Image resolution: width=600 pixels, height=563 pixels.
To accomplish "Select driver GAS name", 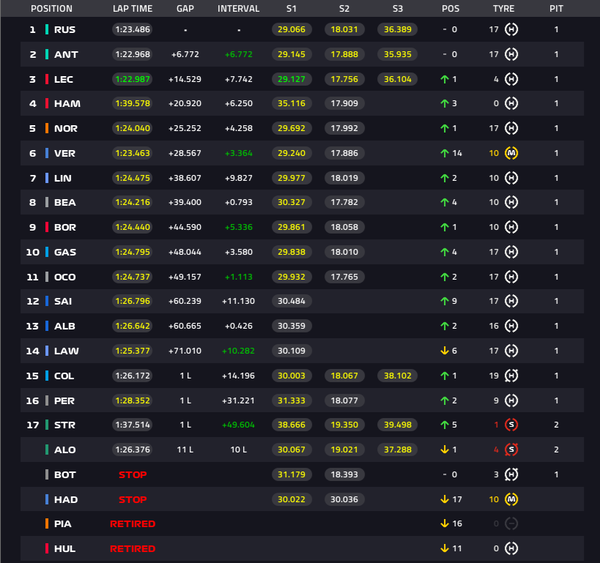I will tap(65, 252).
